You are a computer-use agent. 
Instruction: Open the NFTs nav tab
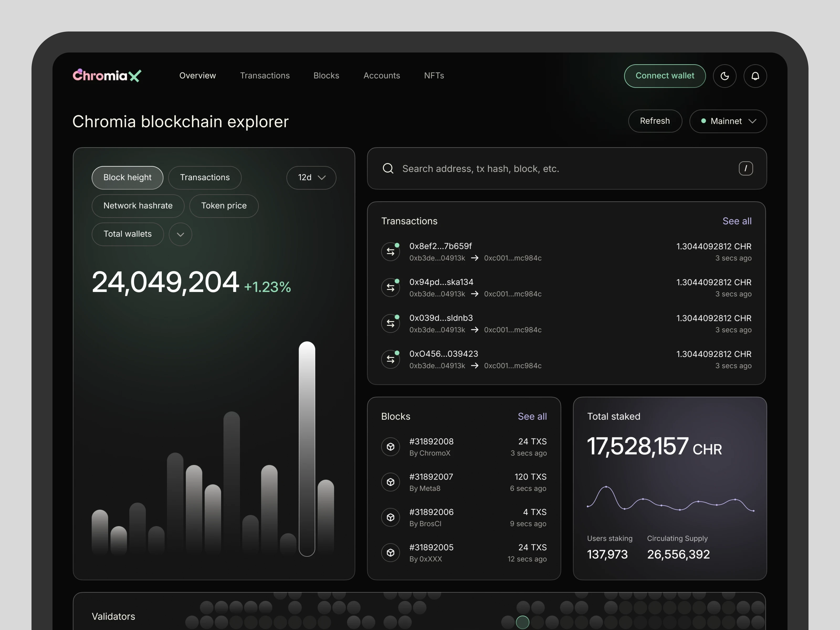point(434,76)
